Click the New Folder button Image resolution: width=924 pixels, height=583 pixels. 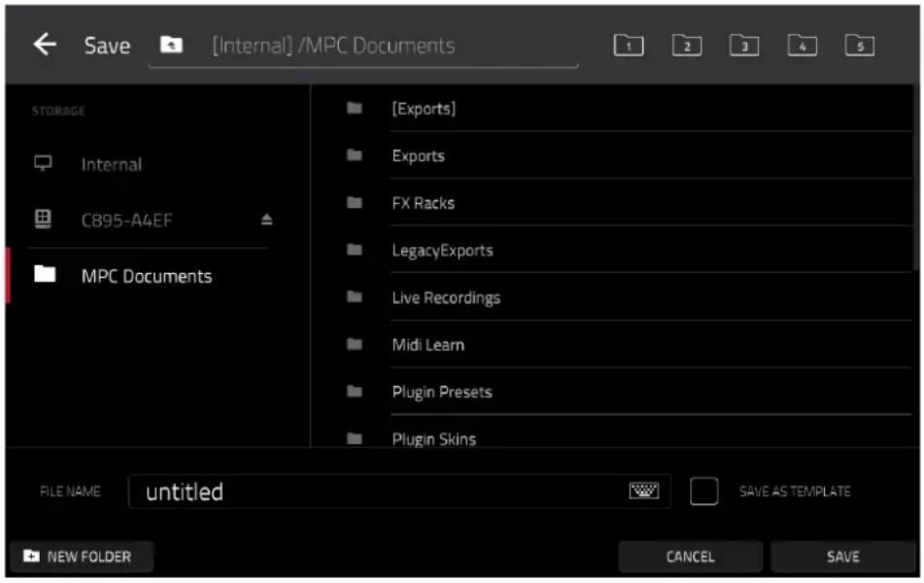(x=82, y=557)
